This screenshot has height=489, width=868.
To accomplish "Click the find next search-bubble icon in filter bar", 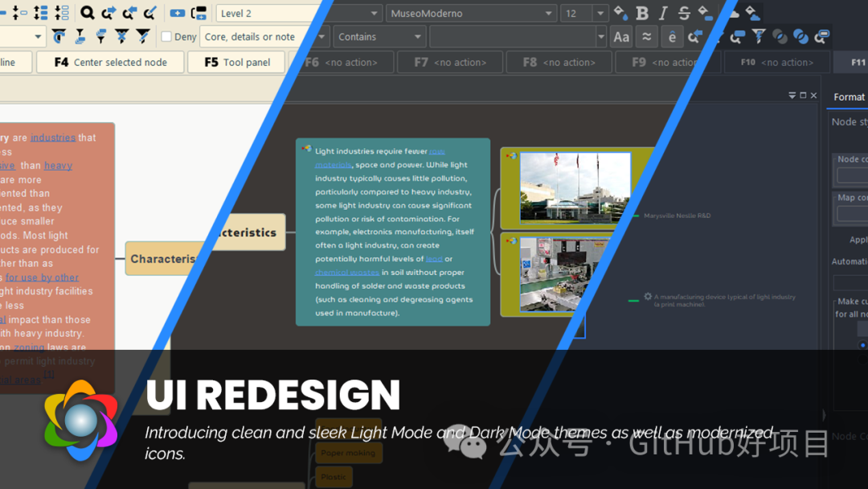I will [737, 36].
